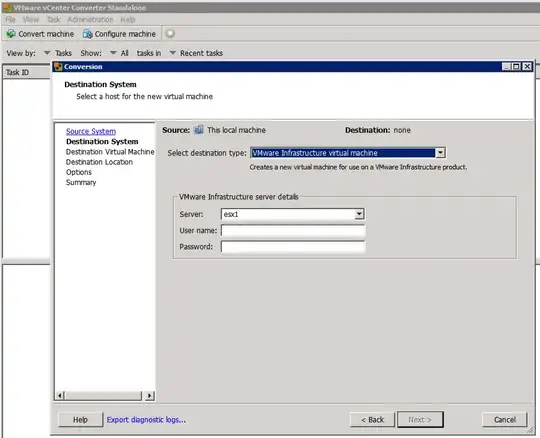Open the Task menu

point(53,20)
